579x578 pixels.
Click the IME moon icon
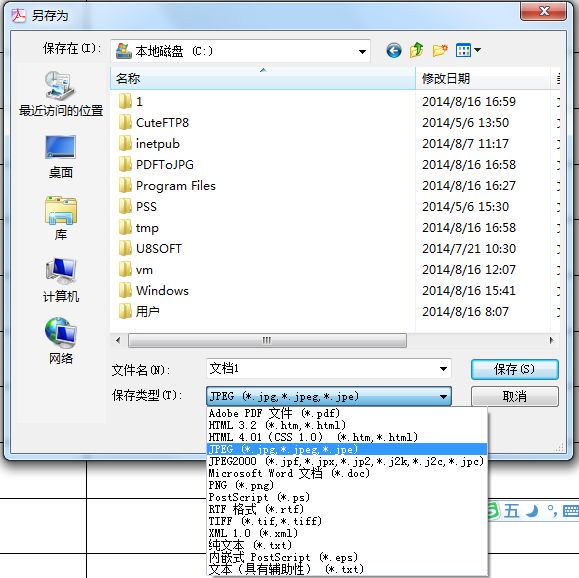tap(532, 511)
